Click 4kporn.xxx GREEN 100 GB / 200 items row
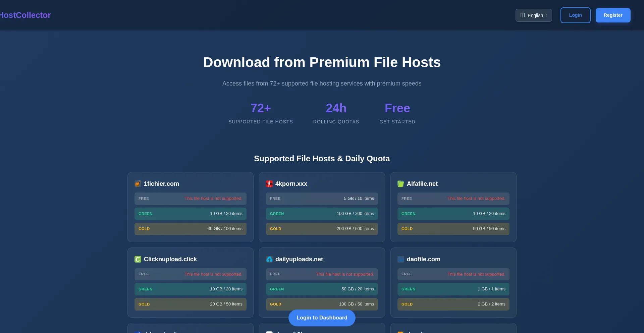This screenshot has width=644, height=333. coord(322,214)
